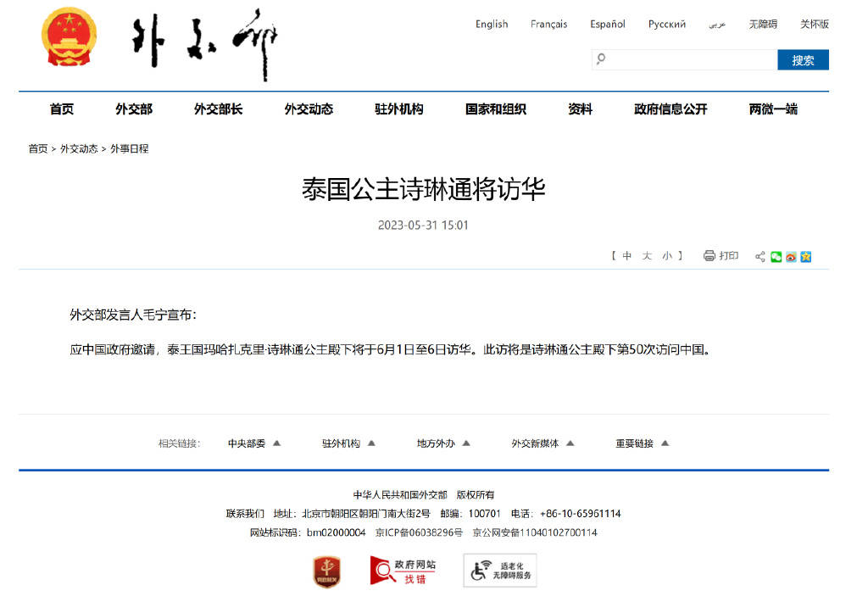Click the national emblem logo
868x613 pixels.
pyautogui.click(x=69, y=37)
